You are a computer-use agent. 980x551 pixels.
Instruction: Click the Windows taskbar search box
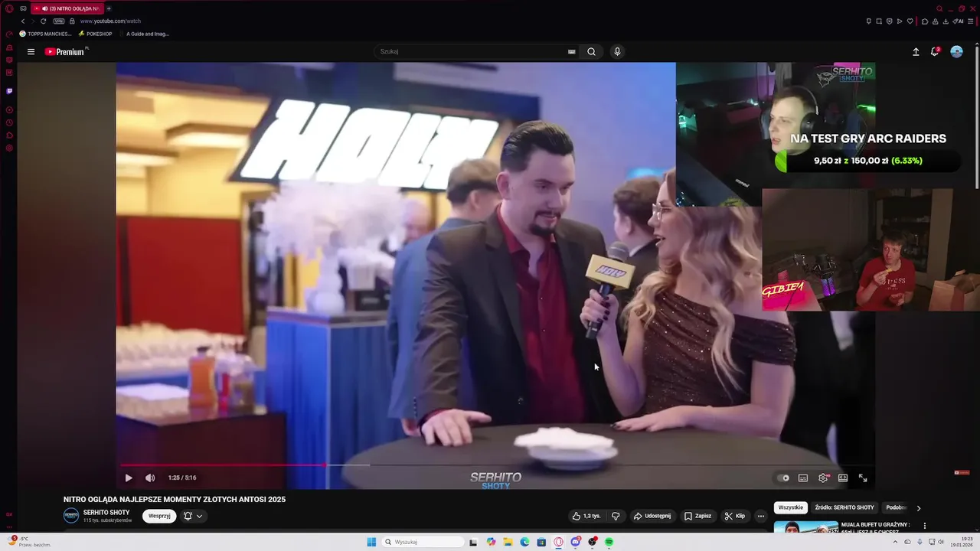[x=423, y=542]
